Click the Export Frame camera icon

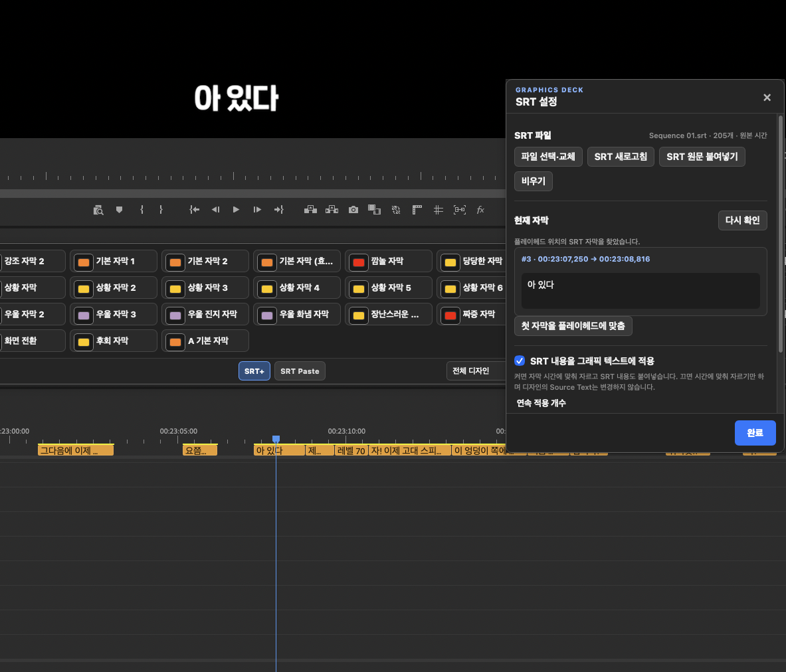click(x=353, y=209)
